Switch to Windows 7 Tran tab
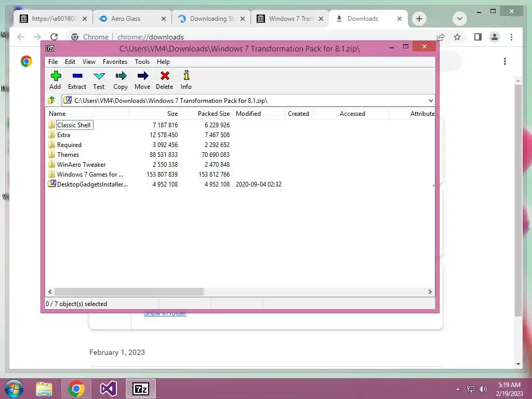The width and height of the screenshot is (532, 399). [291, 19]
